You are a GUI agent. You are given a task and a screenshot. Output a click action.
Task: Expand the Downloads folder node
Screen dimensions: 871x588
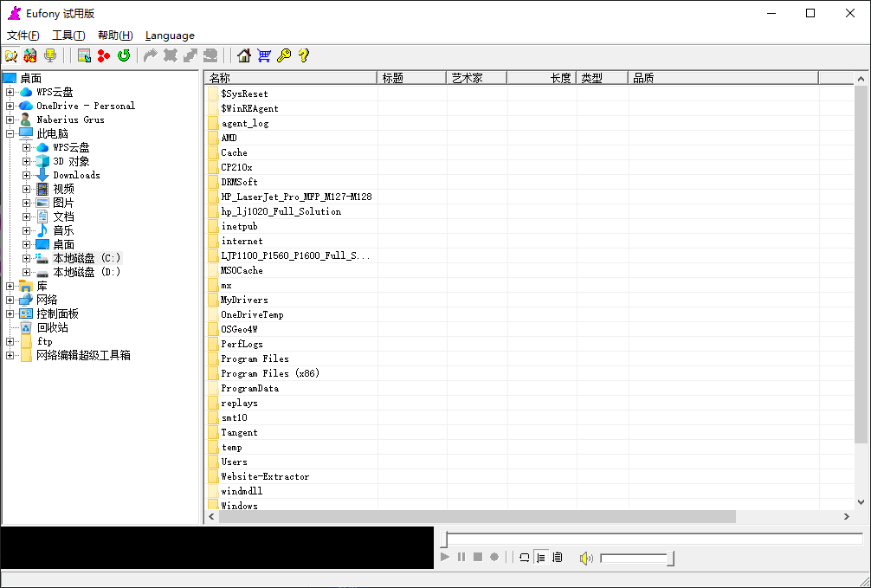point(27,175)
